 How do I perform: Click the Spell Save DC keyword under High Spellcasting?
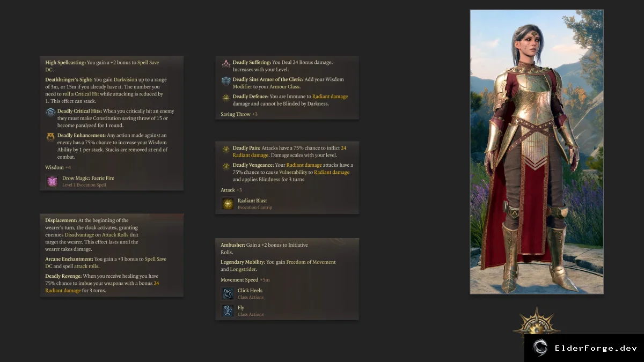pyautogui.click(x=102, y=66)
